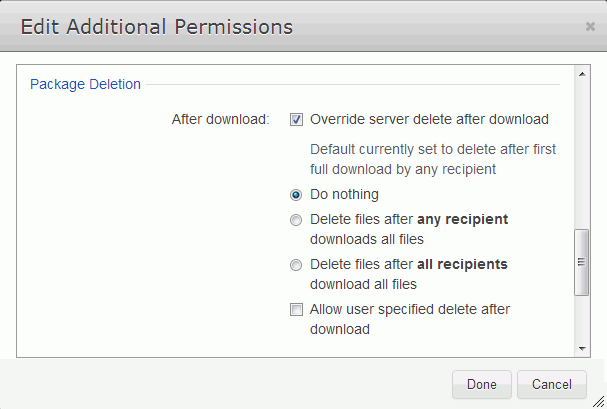Select the Do nothing radio button
Image resolution: width=607 pixels, height=409 pixels.
pos(296,195)
